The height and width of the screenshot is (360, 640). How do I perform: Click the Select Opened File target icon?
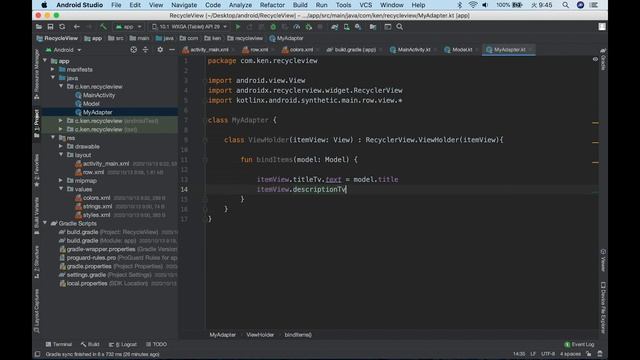133,50
